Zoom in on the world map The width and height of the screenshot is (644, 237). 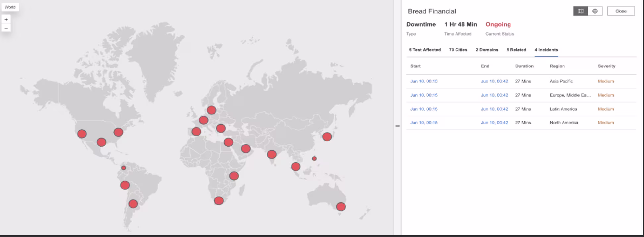coord(6,19)
